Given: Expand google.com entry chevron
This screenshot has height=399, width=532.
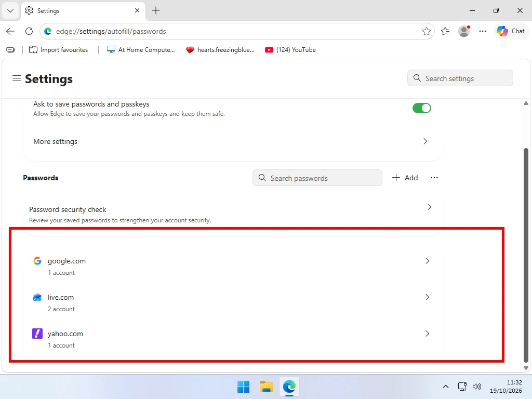Looking at the screenshot, I should tap(427, 261).
